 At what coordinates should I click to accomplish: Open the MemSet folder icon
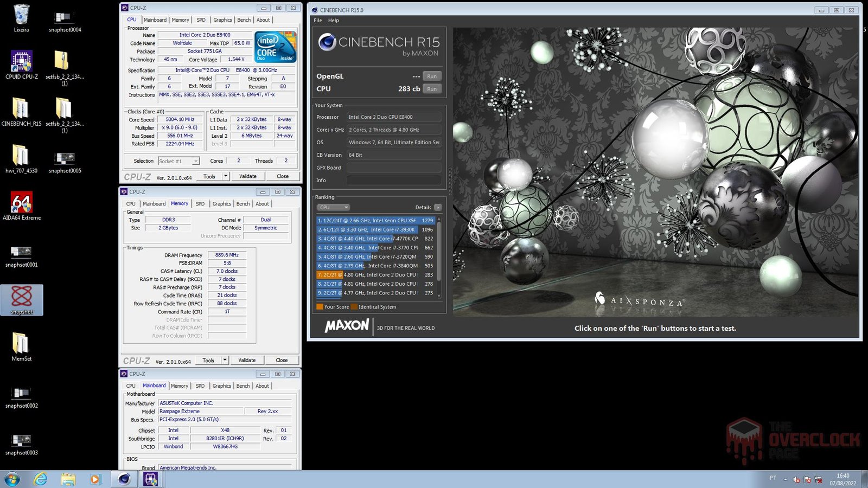pyautogui.click(x=21, y=343)
